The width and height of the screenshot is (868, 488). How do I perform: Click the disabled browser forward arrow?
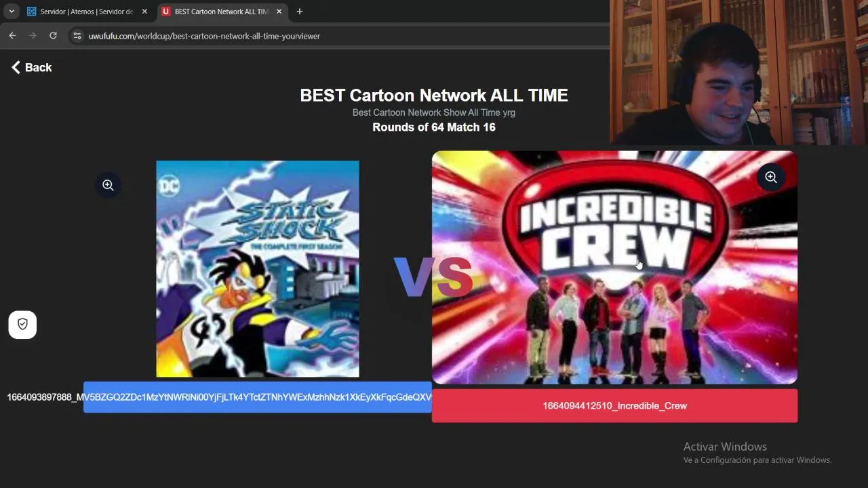tap(33, 35)
